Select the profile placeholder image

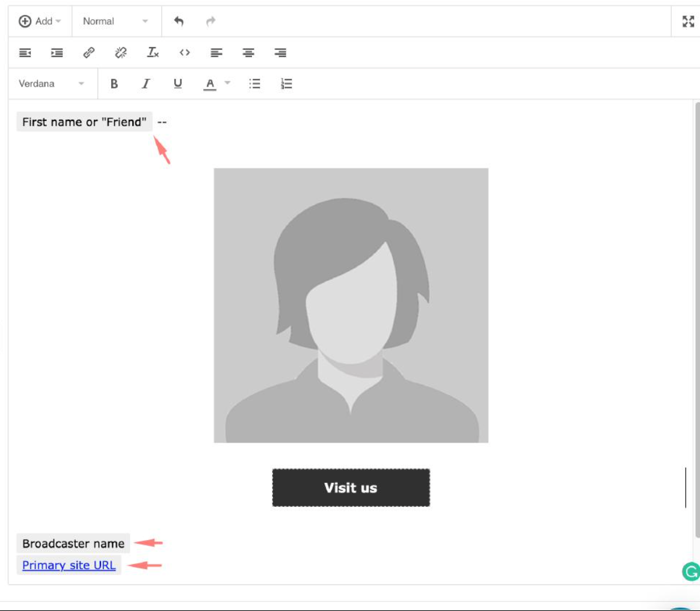pyautogui.click(x=351, y=305)
